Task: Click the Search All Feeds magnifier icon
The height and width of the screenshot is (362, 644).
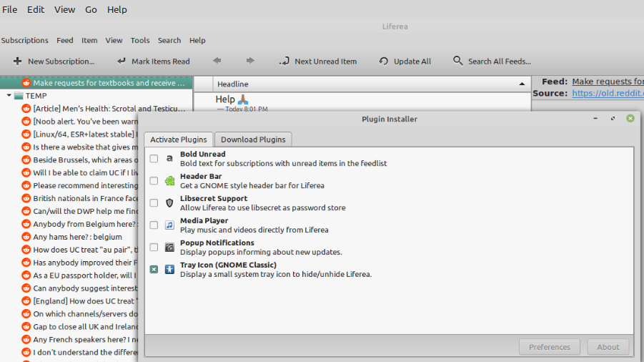Action: tap(458, 62)
